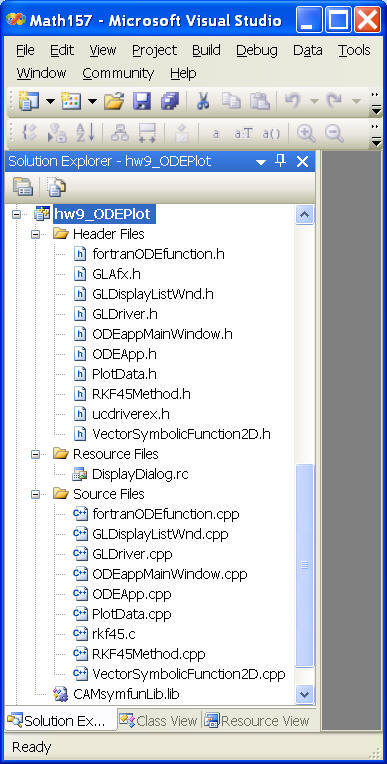Open the Build menu
This screenshot has height=764, width=387.
click(x=206, y=50)
